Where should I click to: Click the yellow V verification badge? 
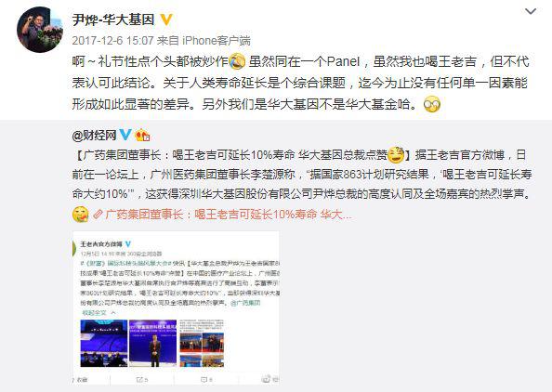166,20
